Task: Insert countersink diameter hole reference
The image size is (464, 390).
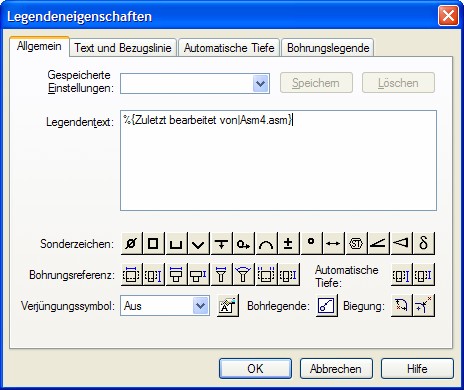Action: 221,275
